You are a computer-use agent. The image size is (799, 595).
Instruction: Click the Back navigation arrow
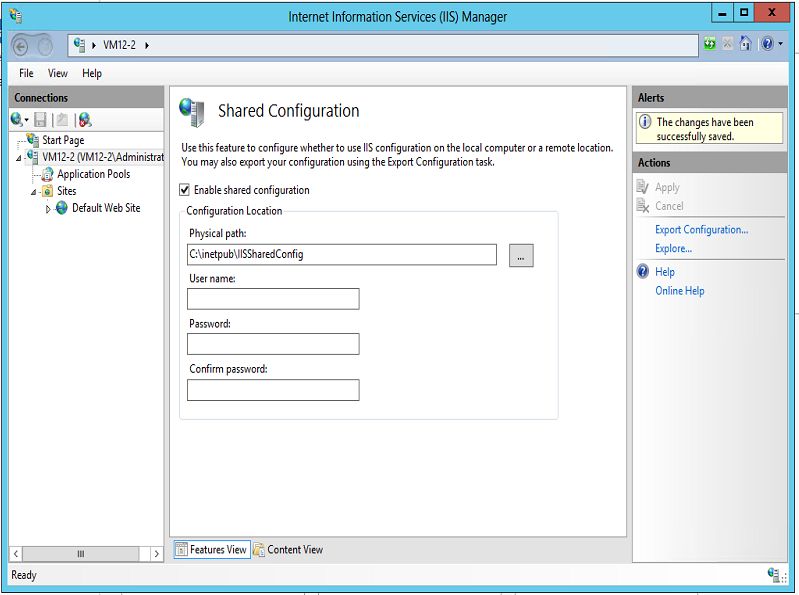(x=20, y=46)
